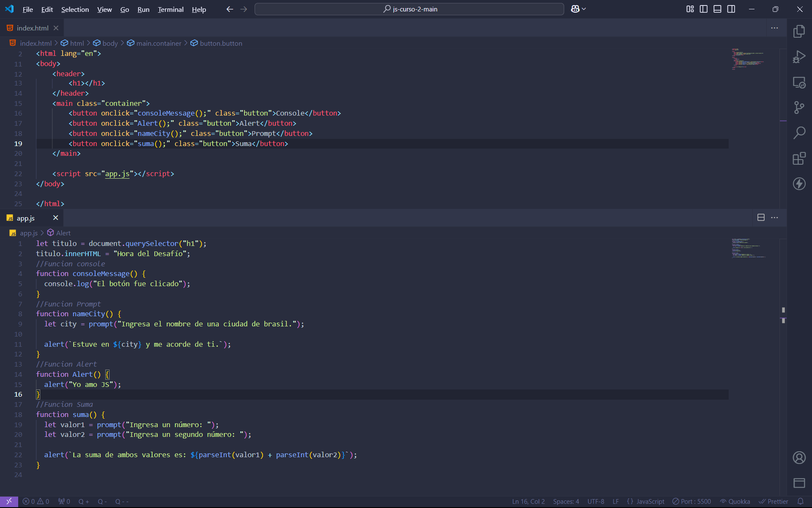Open remote window button in status bar

(9, 502)
